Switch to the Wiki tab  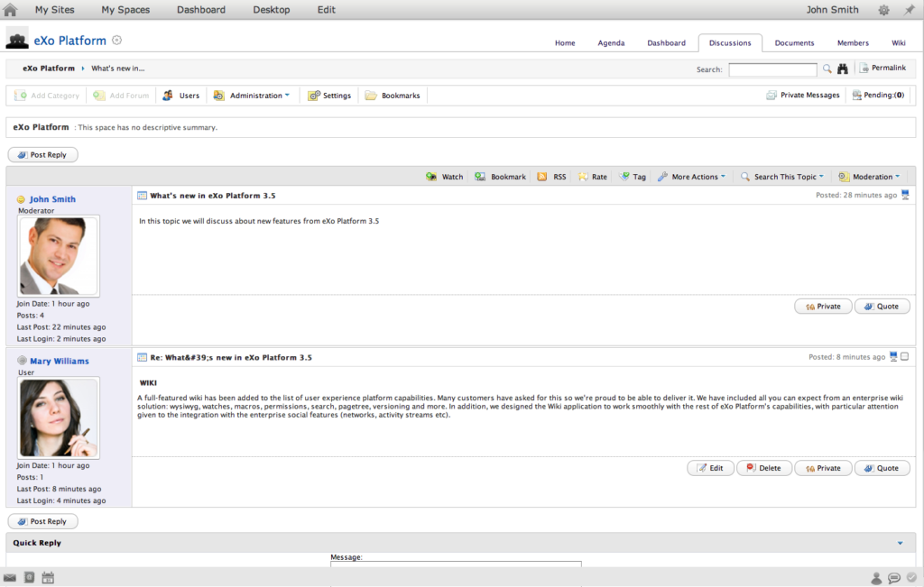point(898,43)
